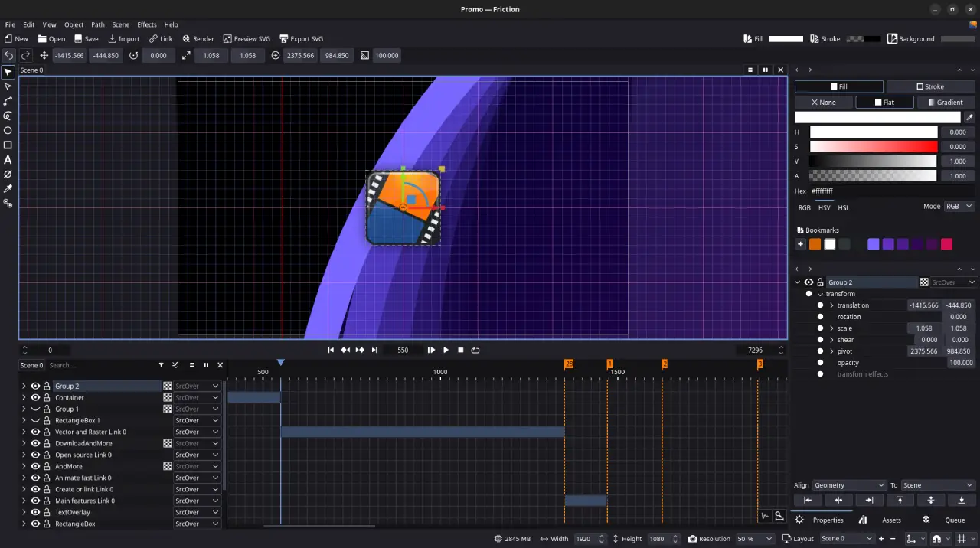Open the Render dialog from the toolbar
The height and width of the screenshot is (548, 980).
point(198,38)
